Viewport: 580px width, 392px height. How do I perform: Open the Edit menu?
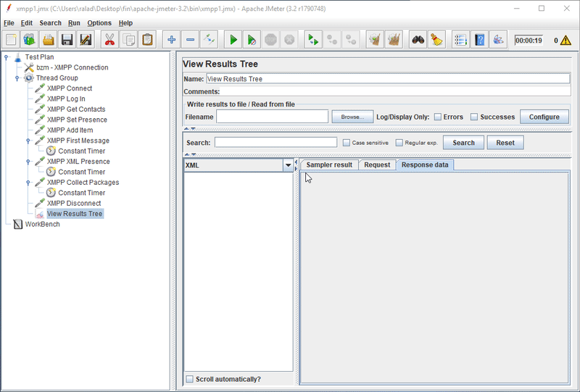pos(27,23)
